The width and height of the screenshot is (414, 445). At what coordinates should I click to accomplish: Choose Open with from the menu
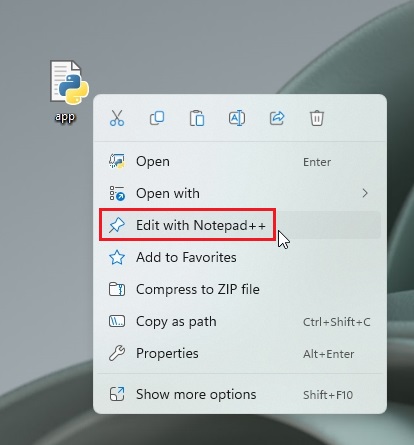(240, 193)
